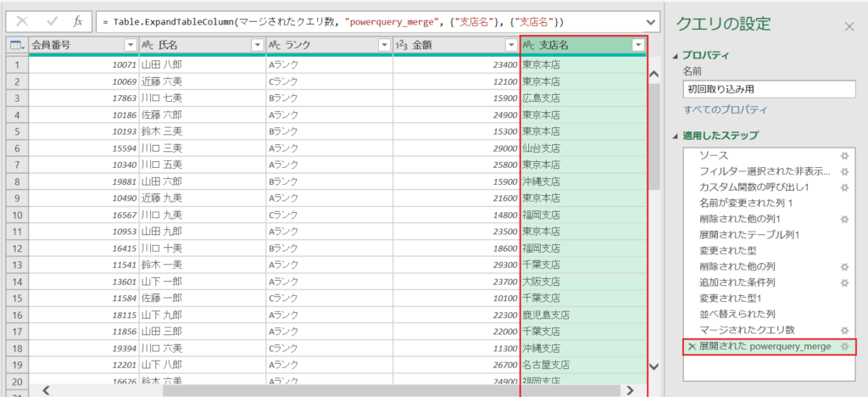The width and height of the screenshot is (868, 397).
Task: Select the 変更された型 step
Action: tap(770, 251)
